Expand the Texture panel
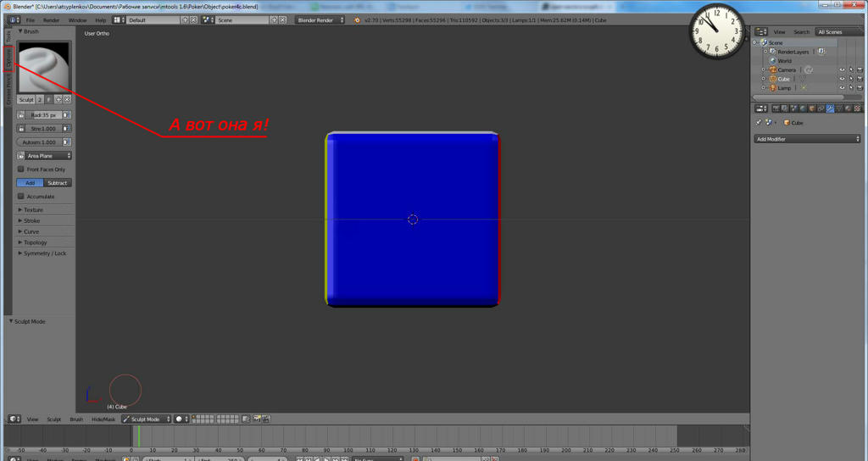Image resolution: width=868 pixels, height=461 pixels. (33, 210)
